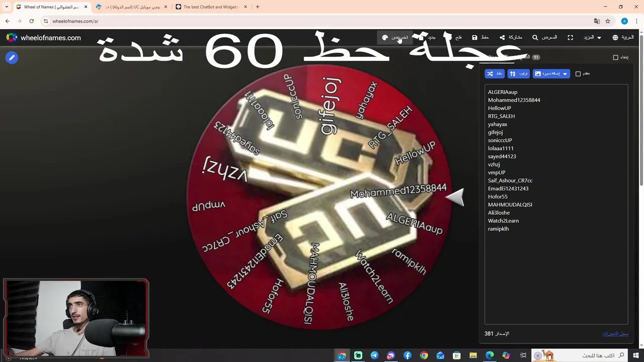Click entry RTG_SALEH in the list
The image size is (644, 362).
[501, 116]
